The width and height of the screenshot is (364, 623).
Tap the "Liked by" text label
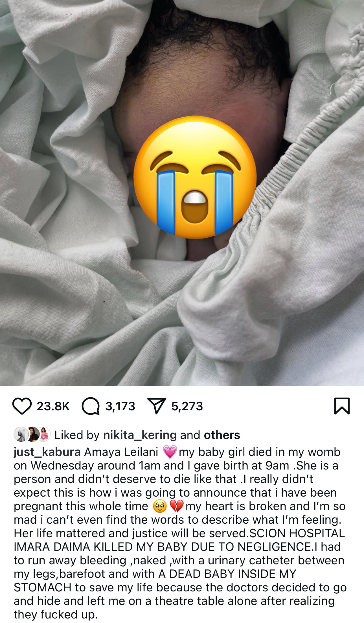point(77,435)
